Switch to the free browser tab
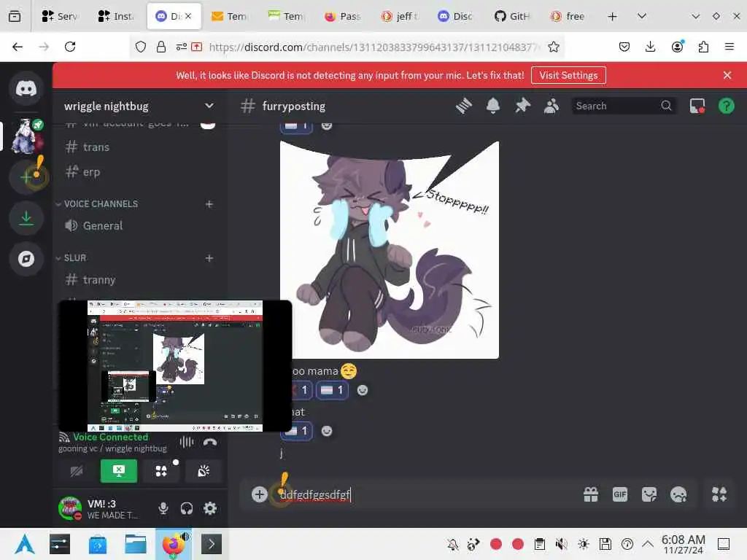 tap(569, 16)
